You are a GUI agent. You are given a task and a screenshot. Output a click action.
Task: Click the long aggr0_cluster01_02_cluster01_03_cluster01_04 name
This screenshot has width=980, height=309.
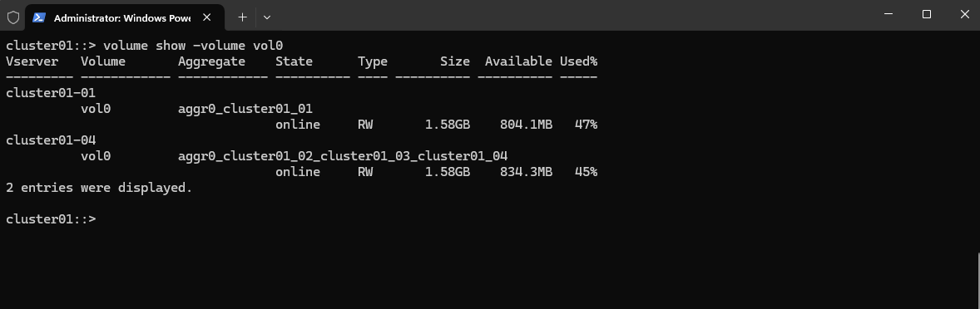tap(343, 155)
